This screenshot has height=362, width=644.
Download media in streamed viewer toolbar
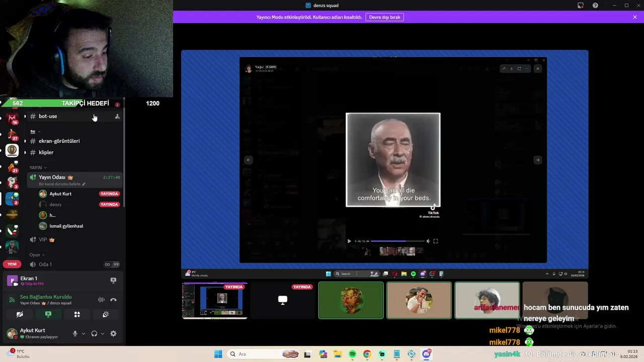click(511, 68)
